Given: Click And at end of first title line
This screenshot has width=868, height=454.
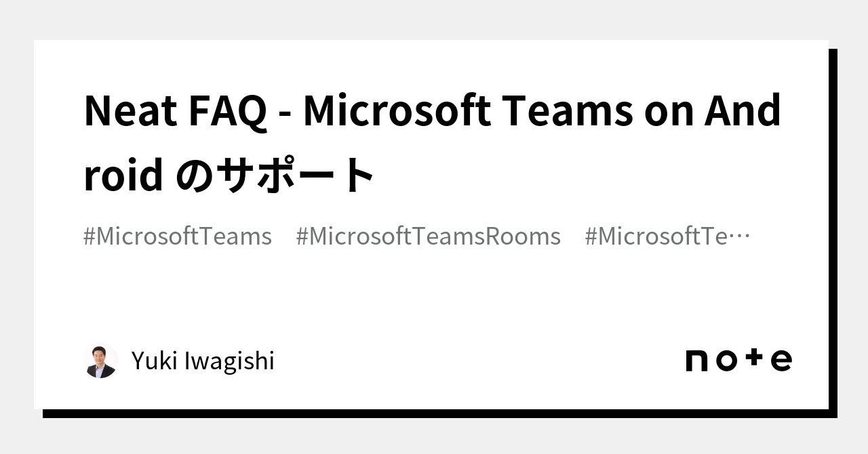Looking at the screenshot, I should tap(743, 111).
